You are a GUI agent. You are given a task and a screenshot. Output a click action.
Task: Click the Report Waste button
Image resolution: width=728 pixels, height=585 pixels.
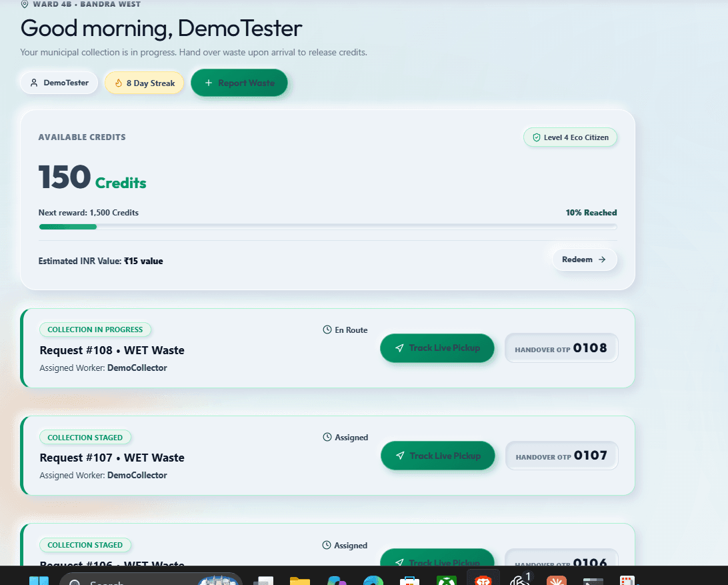[239, 83]
